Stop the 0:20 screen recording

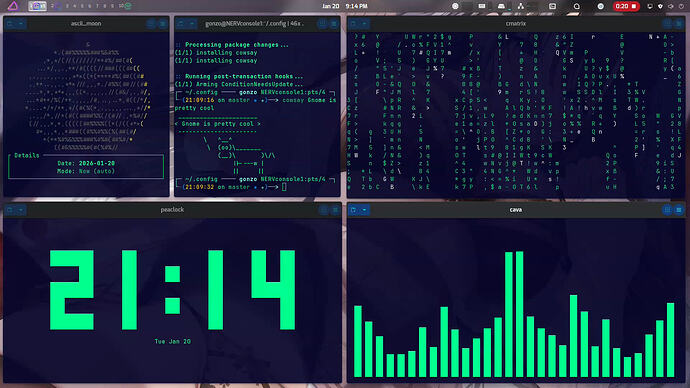tap(626, 6)
